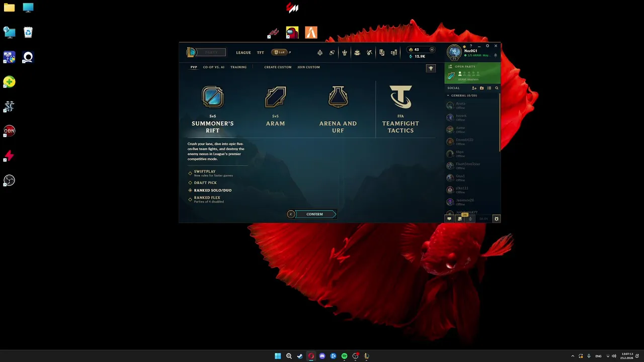Search friends with magnifier icon
This screenshot has height=362, width=644.
497,88
